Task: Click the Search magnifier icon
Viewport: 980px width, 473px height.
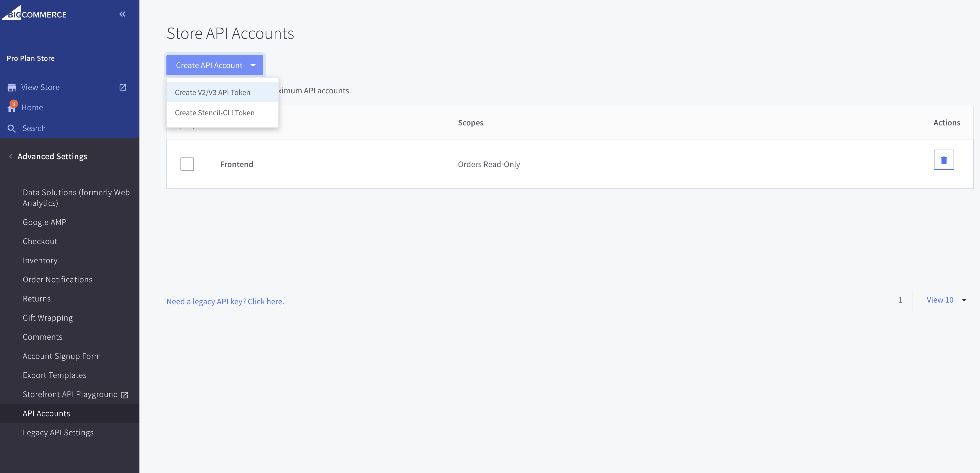Action: pos(12,129)
